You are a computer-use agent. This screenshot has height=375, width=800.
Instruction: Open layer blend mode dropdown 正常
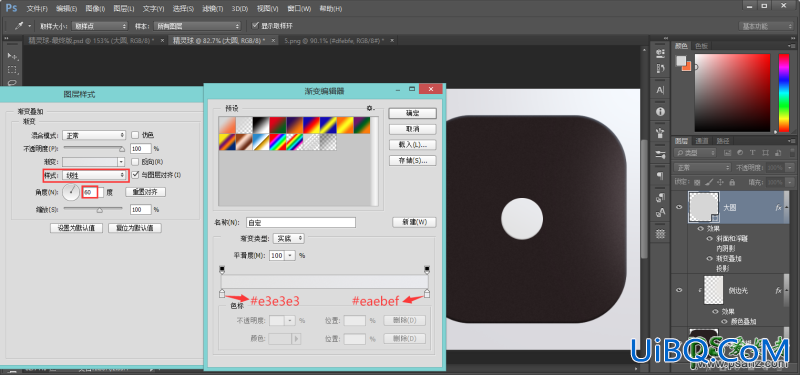tap(703, 167)
